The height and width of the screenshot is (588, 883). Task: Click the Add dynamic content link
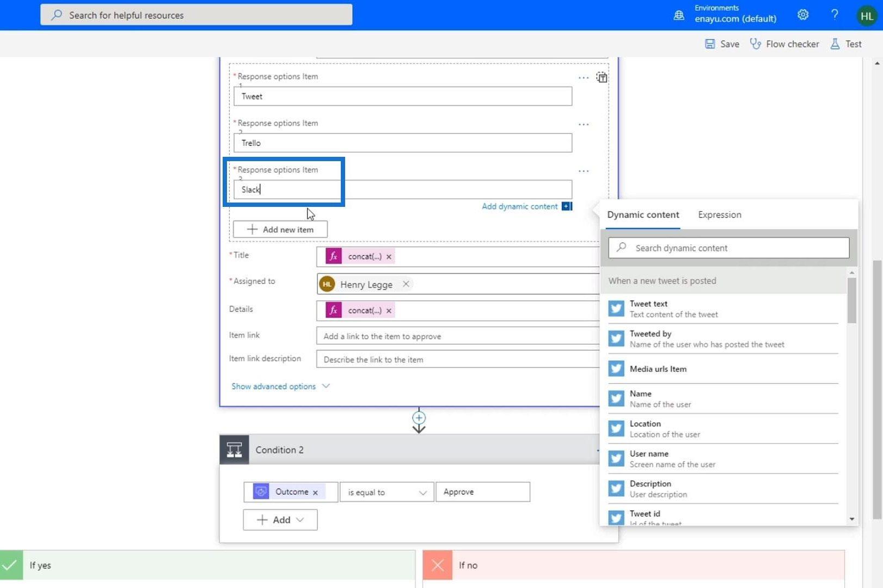(x=519, y=206)
